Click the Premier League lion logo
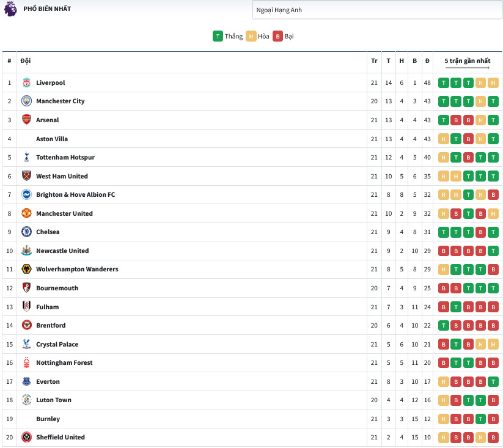The image size is (503, 448). point(10,9)
